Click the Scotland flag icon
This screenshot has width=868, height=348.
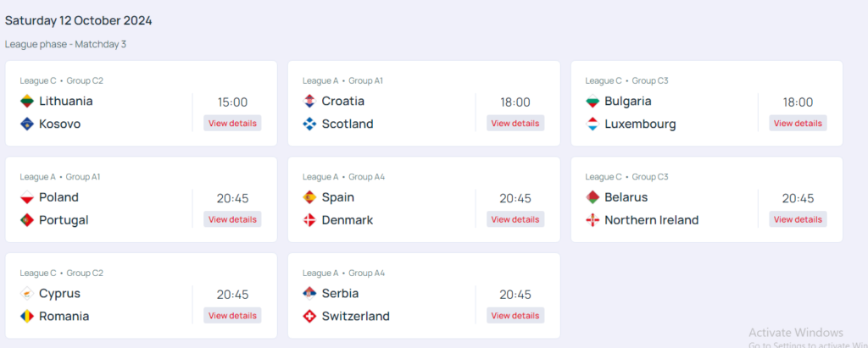pos(309,124)
